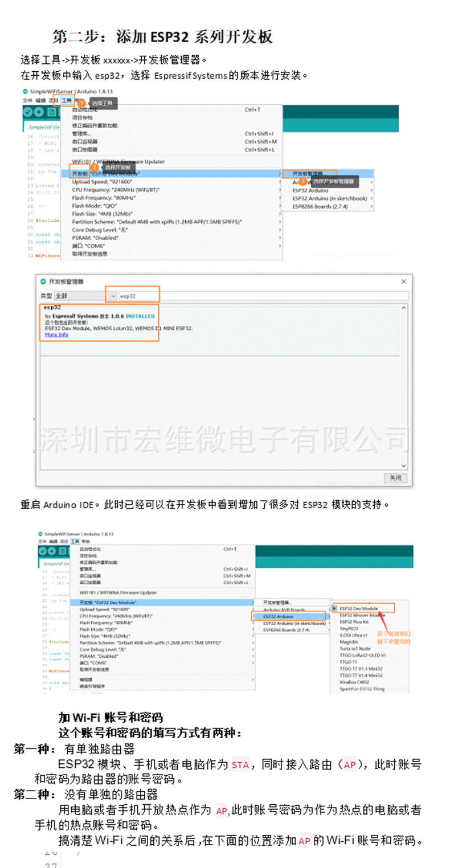Click the Upload arrow icon in lower Arduino window
The width and height of the screenshot is (450, 868).
(53, 551)
